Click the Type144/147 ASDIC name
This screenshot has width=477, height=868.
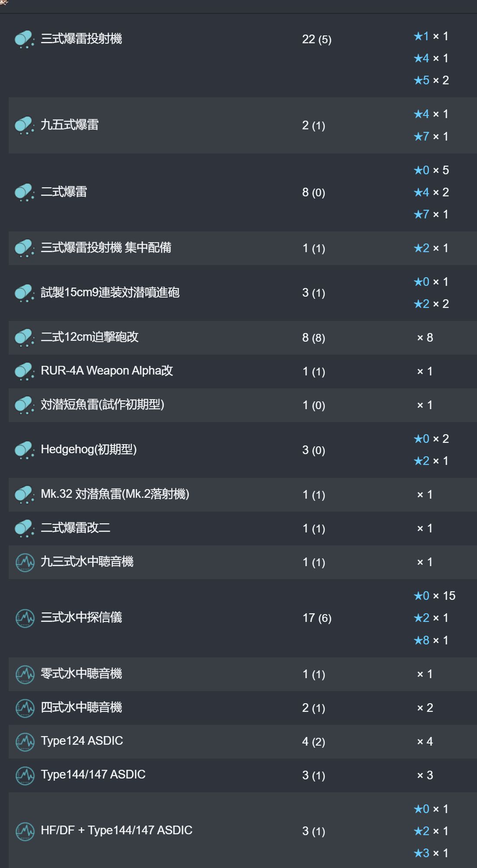[93, 775]
